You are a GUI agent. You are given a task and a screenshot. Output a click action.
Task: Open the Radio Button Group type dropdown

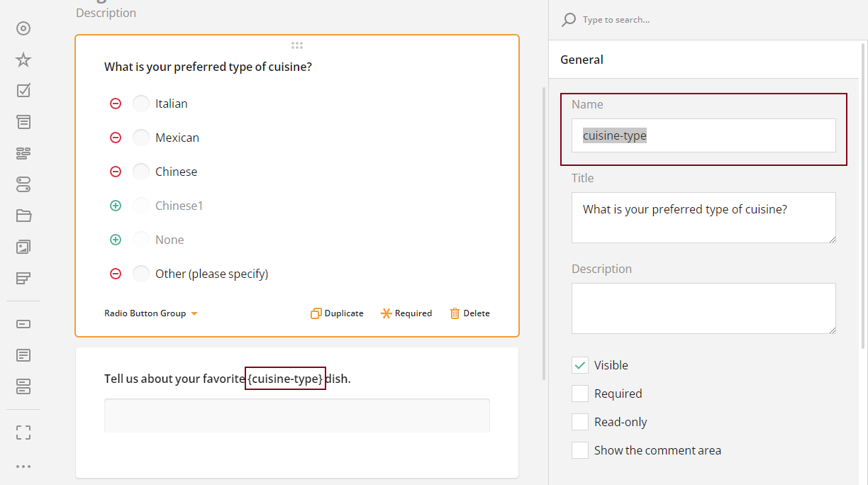[x=151, y=313]
